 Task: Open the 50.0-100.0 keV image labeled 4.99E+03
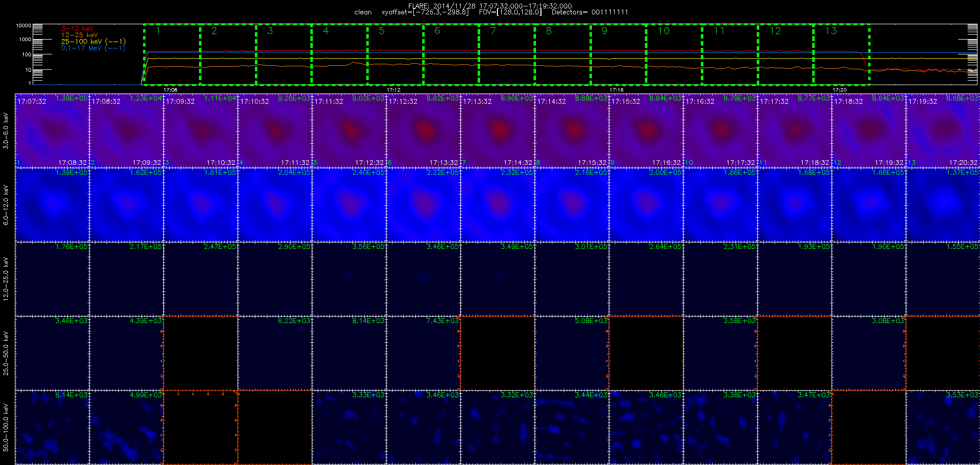click(126, 427)
